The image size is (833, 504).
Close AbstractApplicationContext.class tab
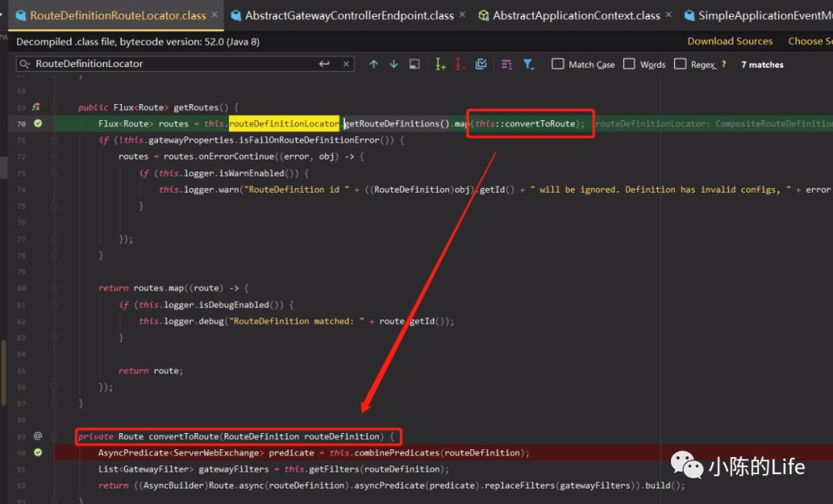click(668, 15)
